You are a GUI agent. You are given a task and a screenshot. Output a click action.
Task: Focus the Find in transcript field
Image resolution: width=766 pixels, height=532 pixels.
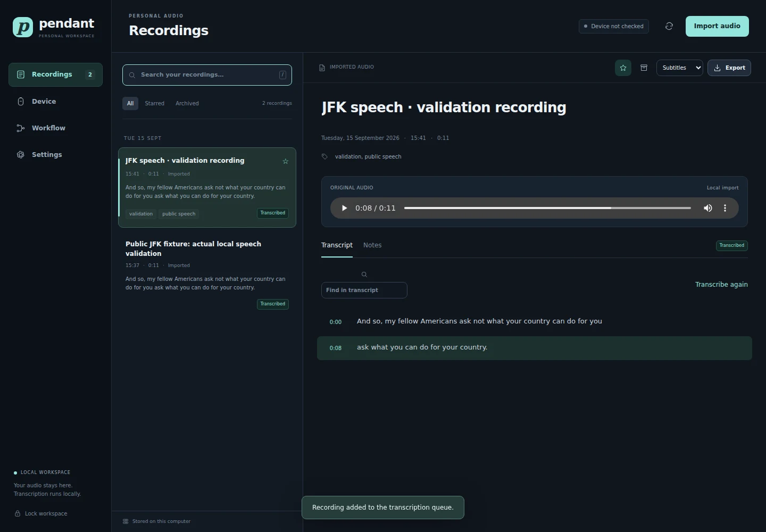364,290
